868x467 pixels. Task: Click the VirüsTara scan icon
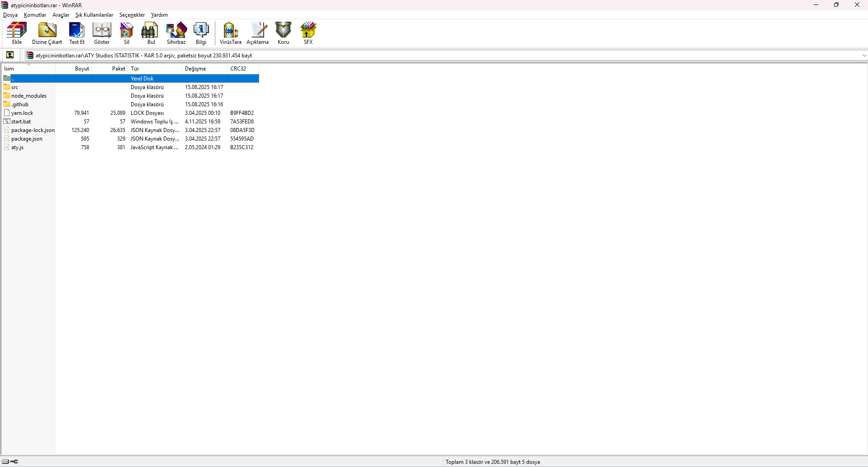[x=230, y=33]
